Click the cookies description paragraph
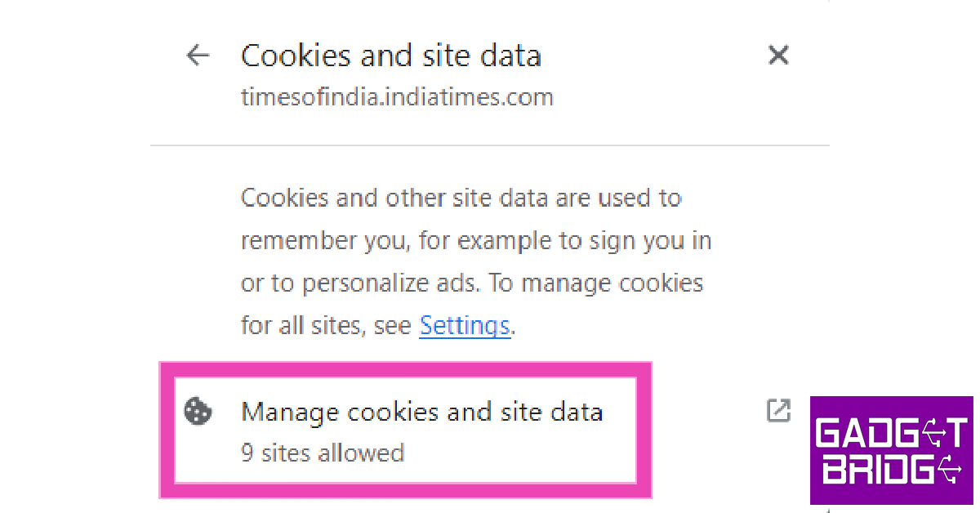Viewport: 980px width, 513px height. 474,261
